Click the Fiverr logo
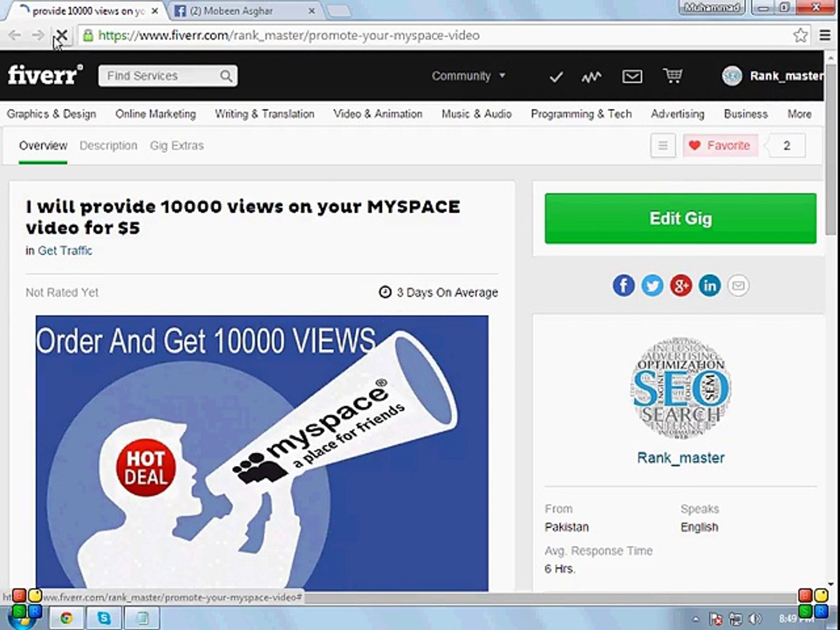Screen dimensions: 840x630 click(45, 75)
